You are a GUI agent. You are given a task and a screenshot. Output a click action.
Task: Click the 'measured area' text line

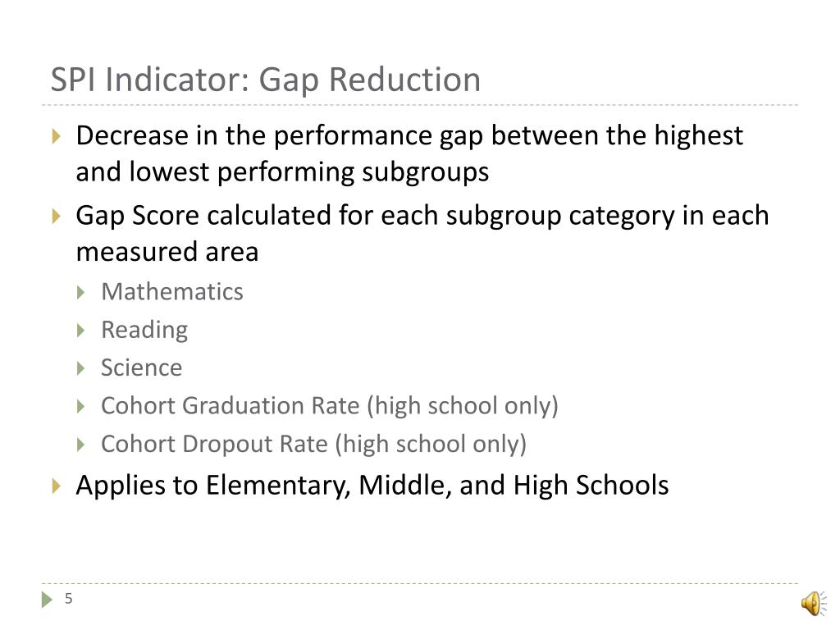[x=167, y=253]
